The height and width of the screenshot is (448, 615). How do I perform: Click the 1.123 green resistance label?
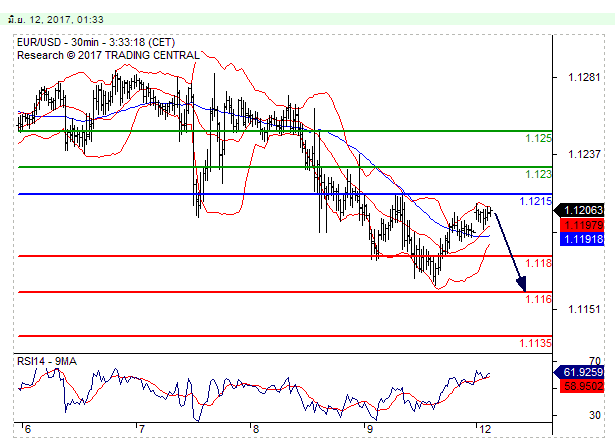539,174
